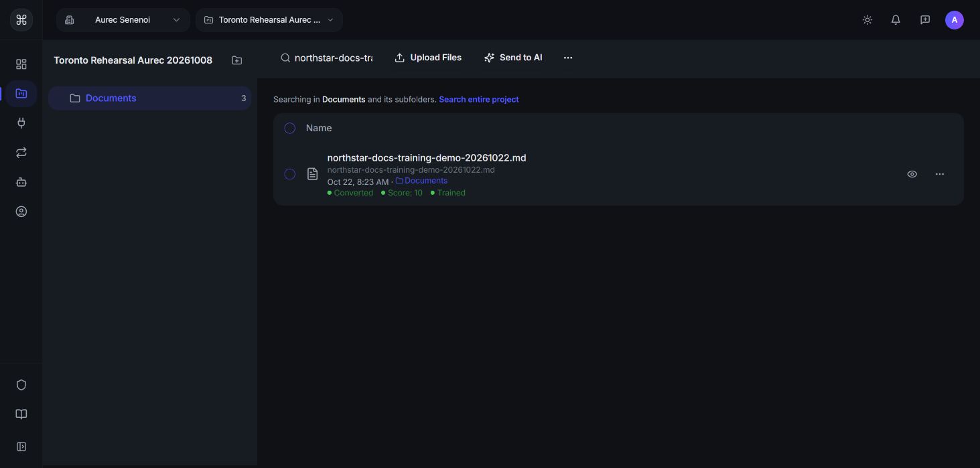Toggle the select-all circle beside Name
The height and width of the screenshot is (468, 980).
(x=290, y=129)
